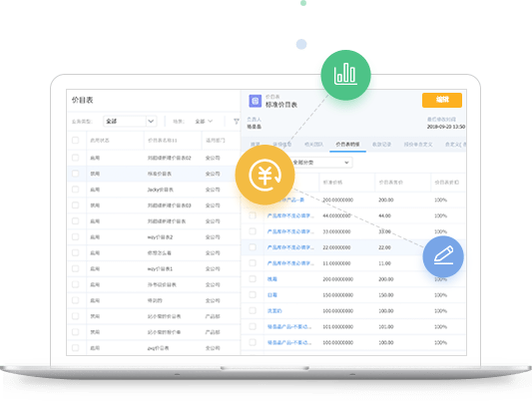
Task: Open the product link in the 150.00 row
Action: pos(272,295)
